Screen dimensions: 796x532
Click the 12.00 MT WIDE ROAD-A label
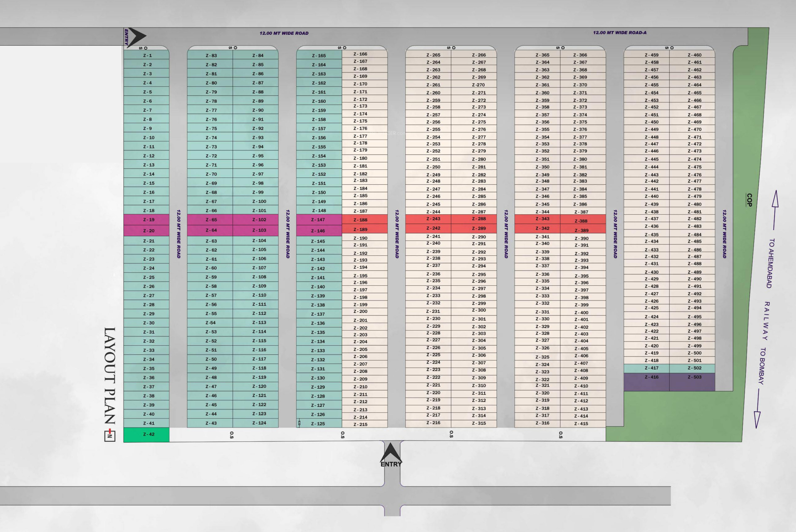tap(619, 32)
